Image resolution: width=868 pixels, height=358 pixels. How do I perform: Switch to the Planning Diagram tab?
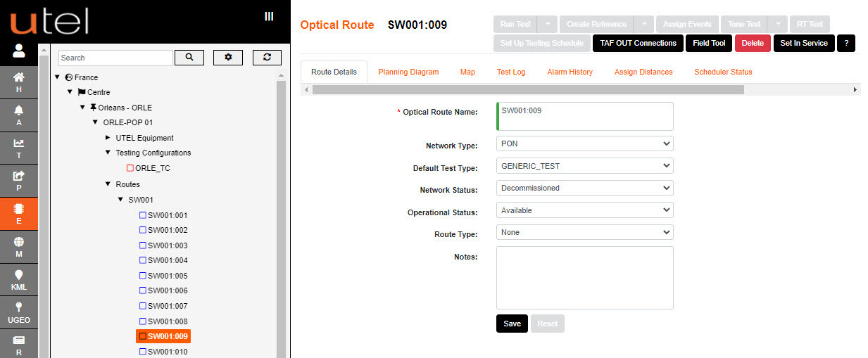pyautogui.click(x=408, y=72)
